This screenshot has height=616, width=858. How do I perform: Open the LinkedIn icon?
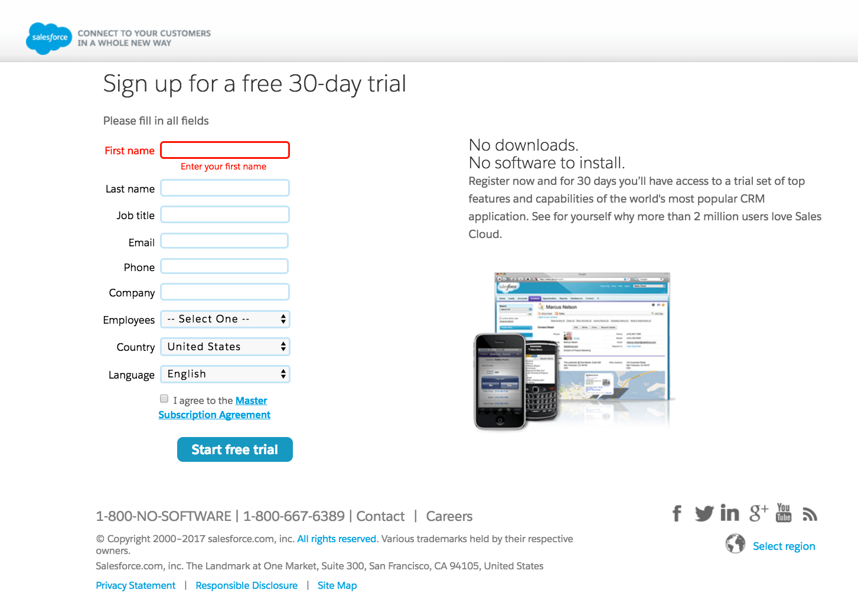730,513
